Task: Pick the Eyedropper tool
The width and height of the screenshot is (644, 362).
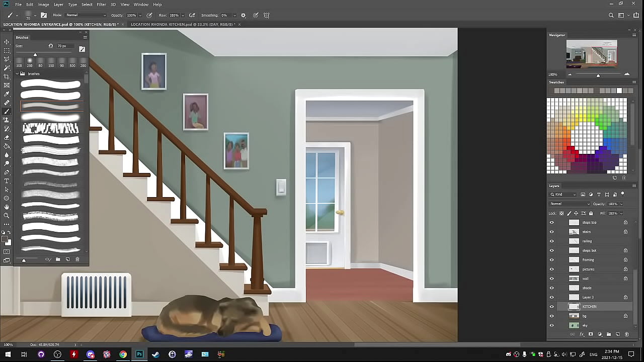Action: (7, 94)
